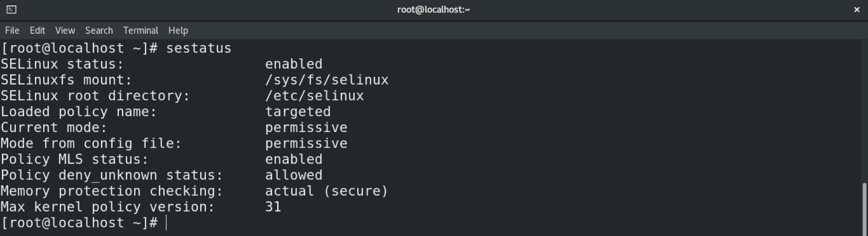The image size is (868, 236).
Task: Click the policy version number 31
Action: (273, 207)
